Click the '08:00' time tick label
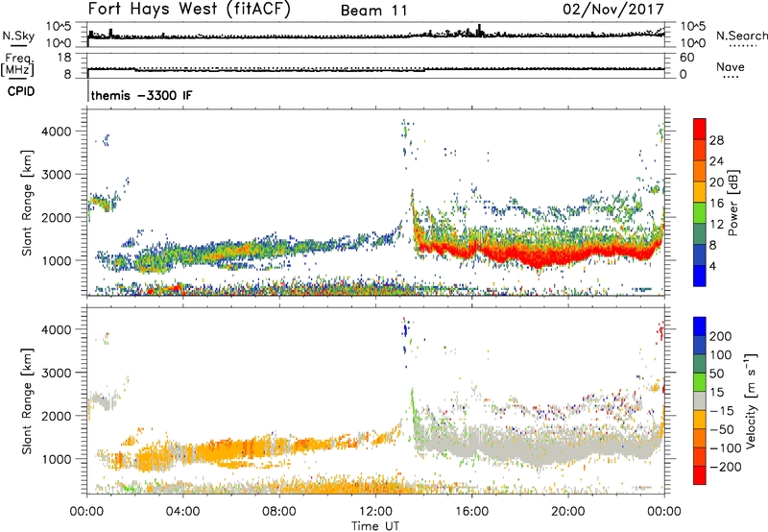This screenshot has height=532, width=768. (279, 512)
